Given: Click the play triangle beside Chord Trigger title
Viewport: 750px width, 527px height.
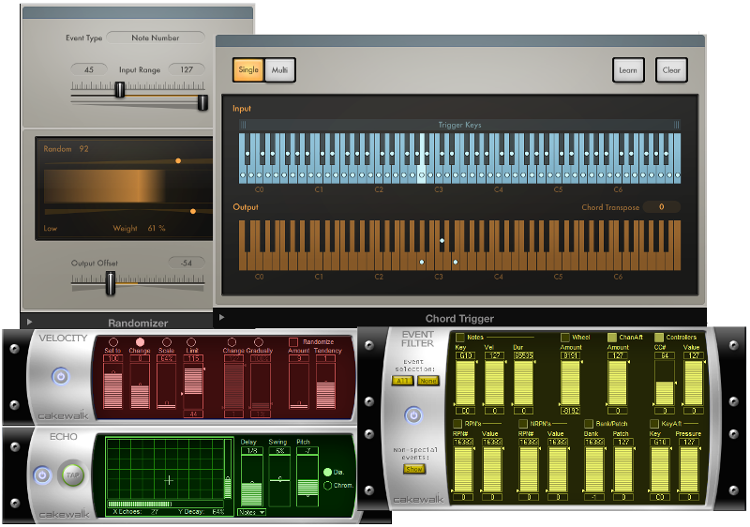Looking at the screenshot, I should pos(221,317).
